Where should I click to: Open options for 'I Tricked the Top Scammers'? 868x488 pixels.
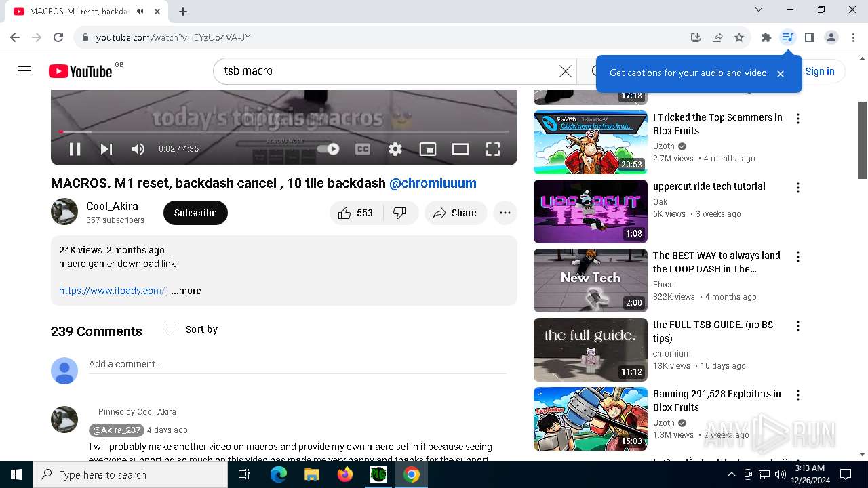(x=798, y=119)
